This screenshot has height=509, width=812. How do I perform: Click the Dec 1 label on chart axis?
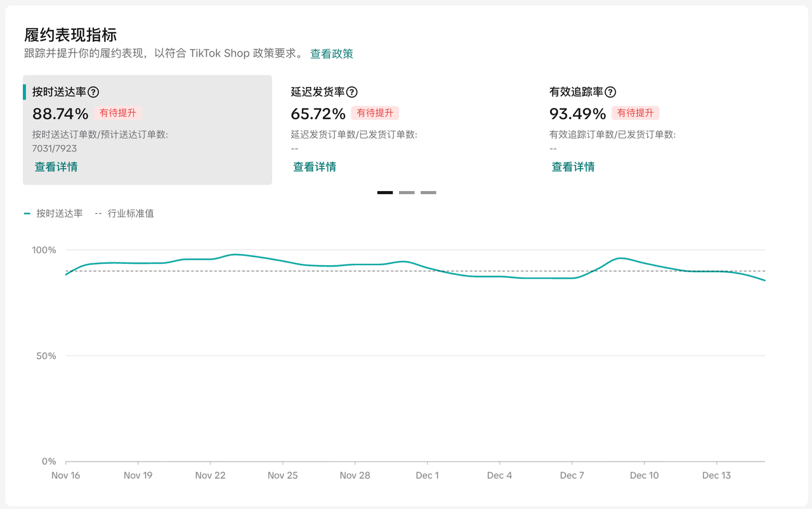tap(427, 475)
